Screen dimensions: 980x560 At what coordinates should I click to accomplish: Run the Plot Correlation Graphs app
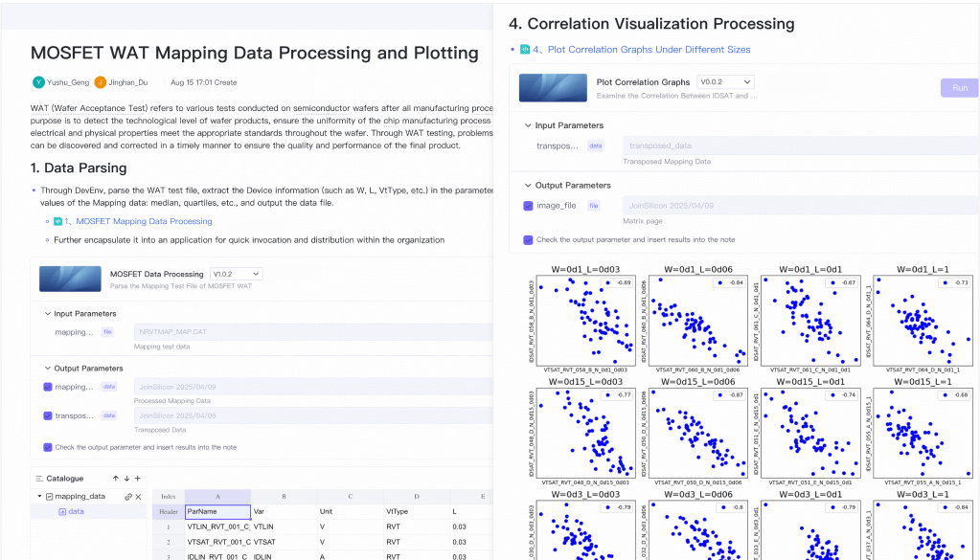[960, 88]
